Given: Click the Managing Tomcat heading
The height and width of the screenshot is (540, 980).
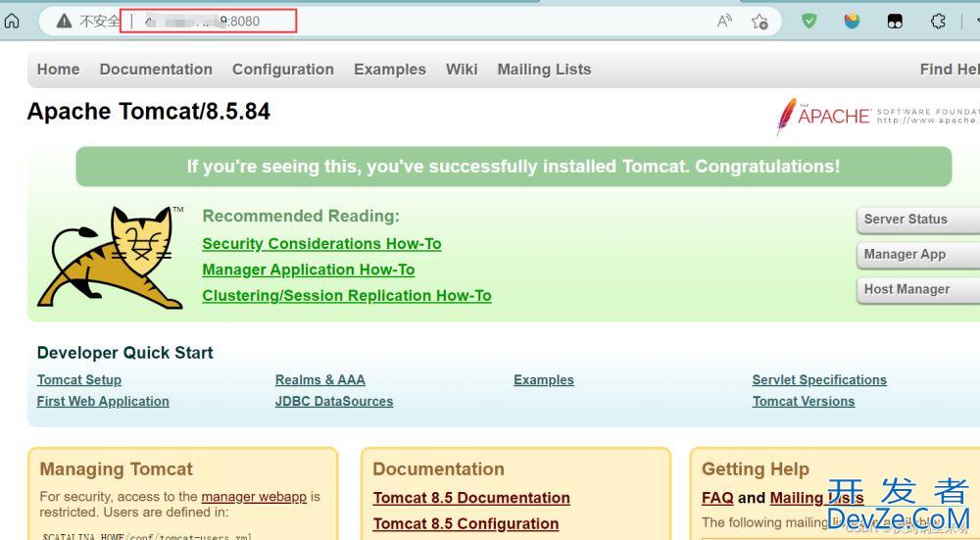Looking at the screenshot, I should (x=117, y=469).
